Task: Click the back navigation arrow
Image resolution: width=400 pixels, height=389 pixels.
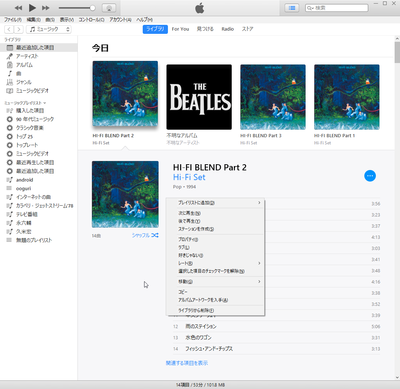Action: [x=9, y=29]
